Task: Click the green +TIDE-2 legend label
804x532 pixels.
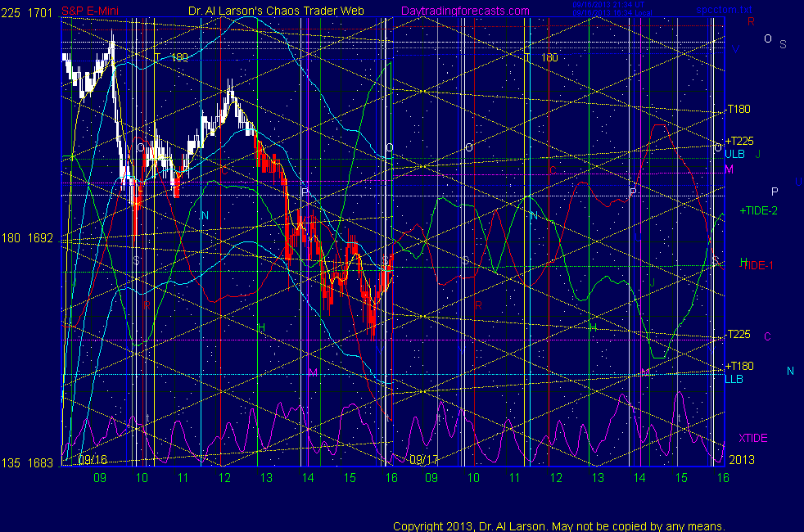Action: [x=758, y=210]
